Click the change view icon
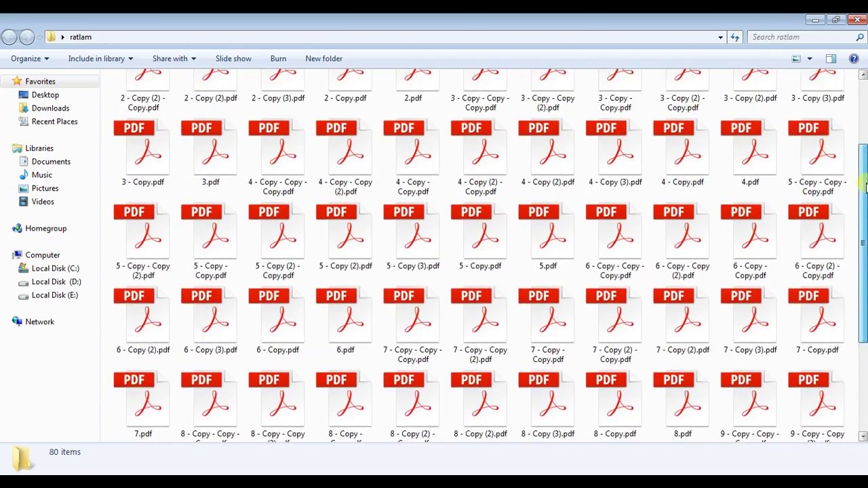This screenshot has height=488, width=868. (x=796, y=59)
